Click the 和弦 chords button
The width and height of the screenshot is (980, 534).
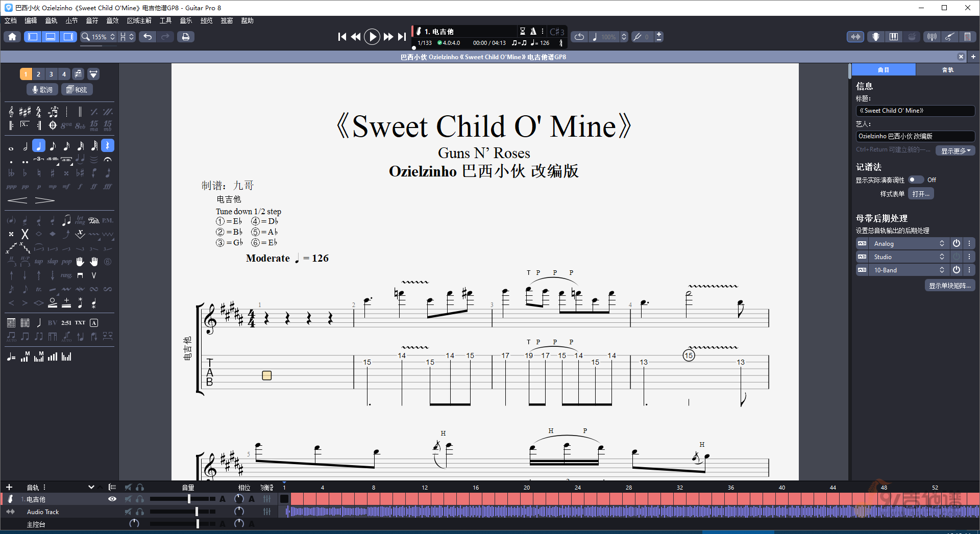(x=77, y=89)
